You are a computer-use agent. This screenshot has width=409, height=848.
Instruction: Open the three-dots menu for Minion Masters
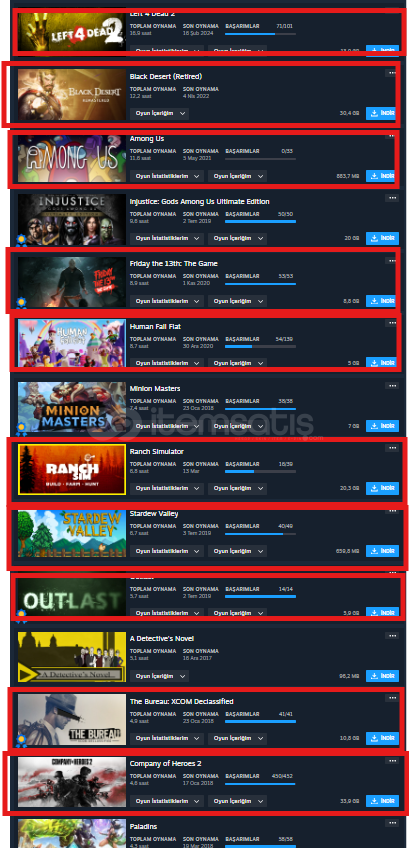(391, 386)
